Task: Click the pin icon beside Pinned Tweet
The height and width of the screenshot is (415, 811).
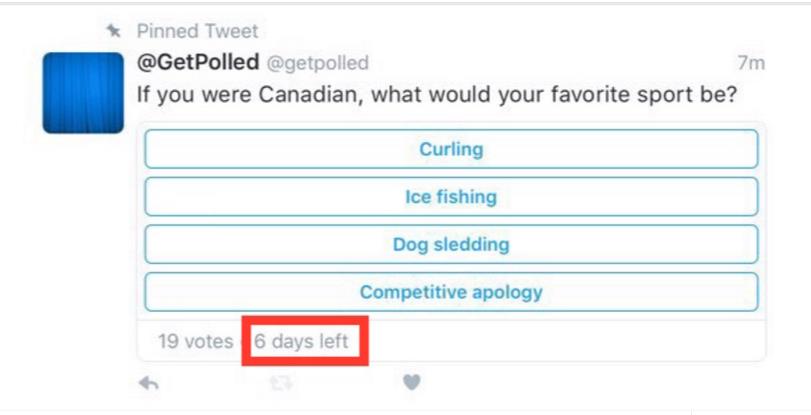Action: click(113, 32)
